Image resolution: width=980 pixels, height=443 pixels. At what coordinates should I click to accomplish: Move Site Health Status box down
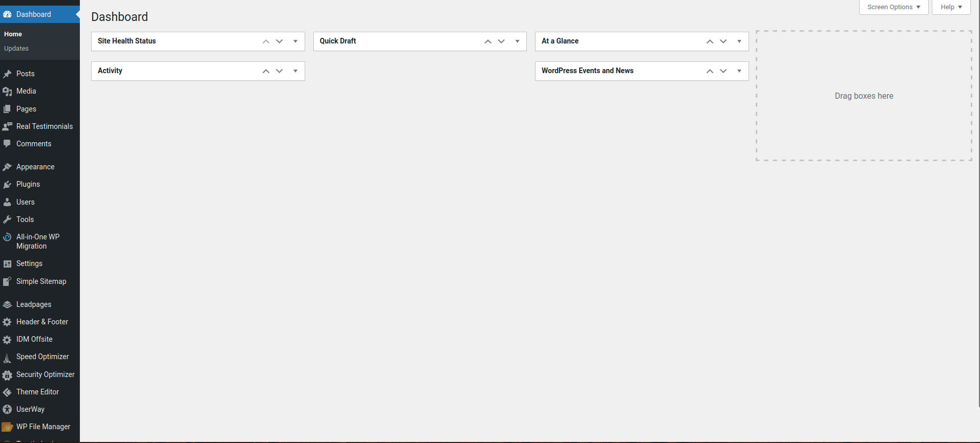click(280, 41)
